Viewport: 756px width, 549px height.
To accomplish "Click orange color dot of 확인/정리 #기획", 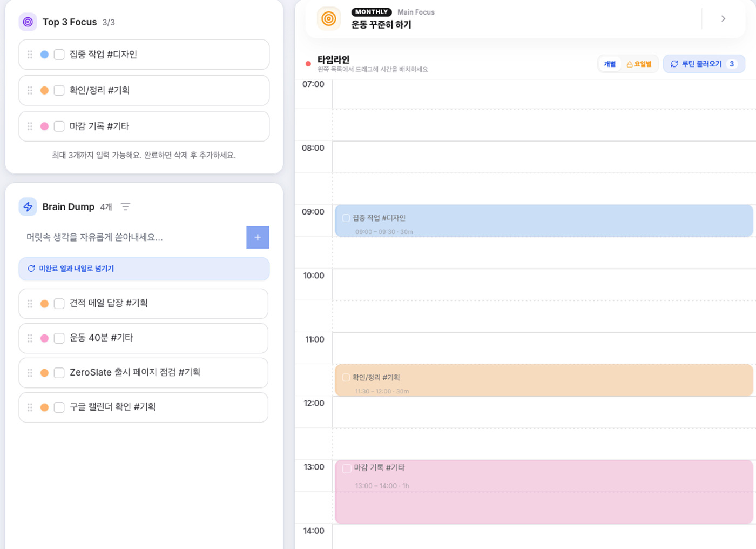I will tap(45, 90).
